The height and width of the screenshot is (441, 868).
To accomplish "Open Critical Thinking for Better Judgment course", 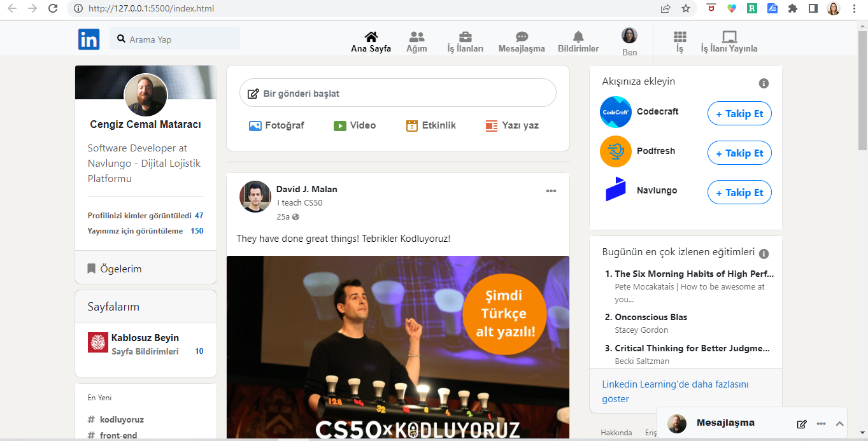I will [x=692, y=348].
